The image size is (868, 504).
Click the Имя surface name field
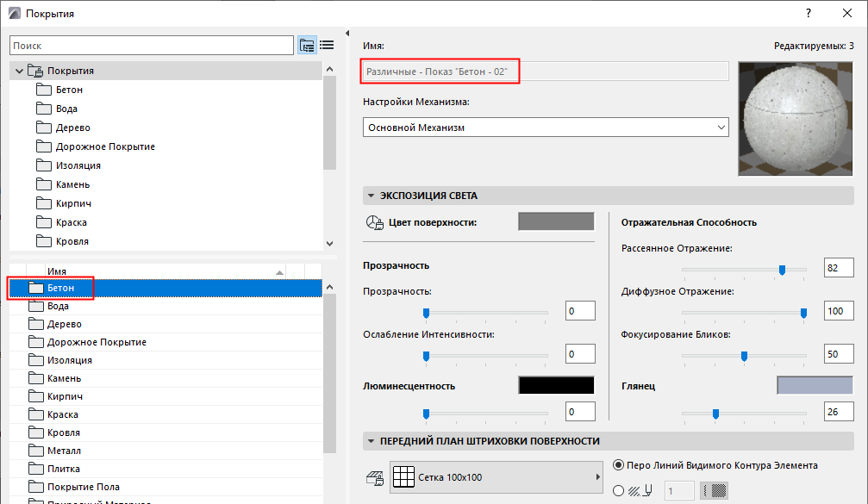(546, 72)
